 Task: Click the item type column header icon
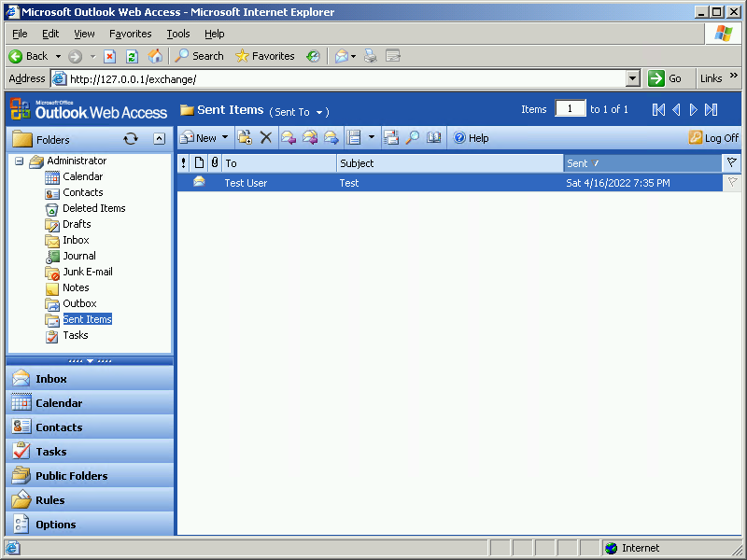tap(199, 163)
